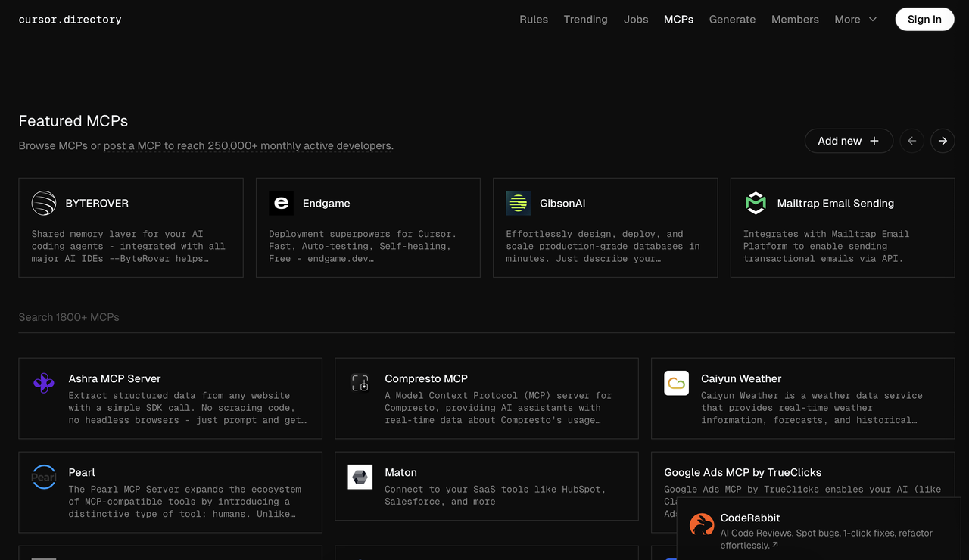The width and height of the screenshot is (969, 560).
Task: Open the Generate page
Action: pos(732,20)
